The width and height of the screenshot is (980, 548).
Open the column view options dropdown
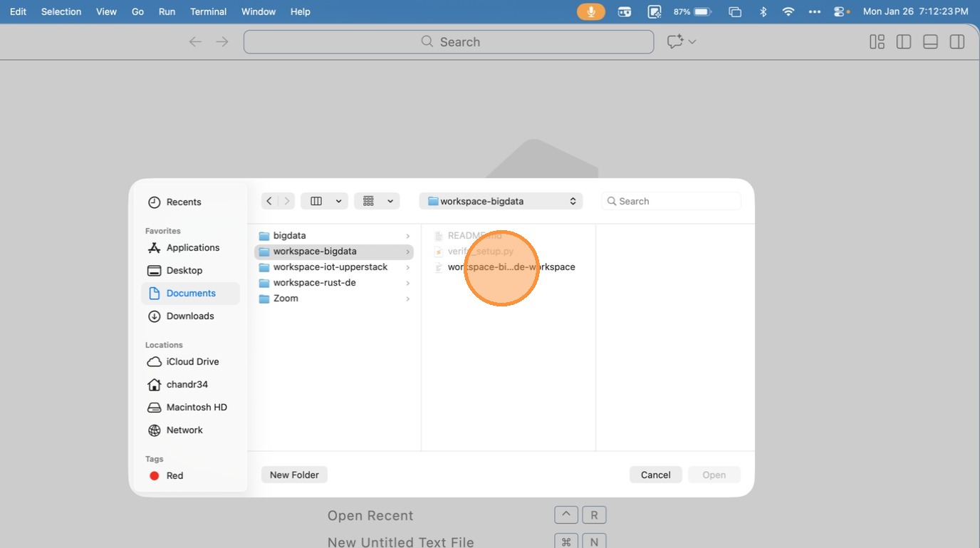pos(324,201)
